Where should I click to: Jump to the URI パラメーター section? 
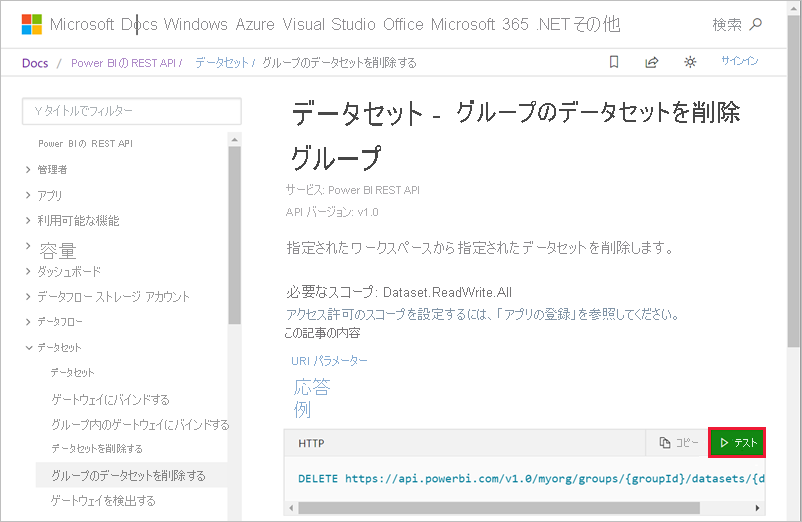point(329,361)
